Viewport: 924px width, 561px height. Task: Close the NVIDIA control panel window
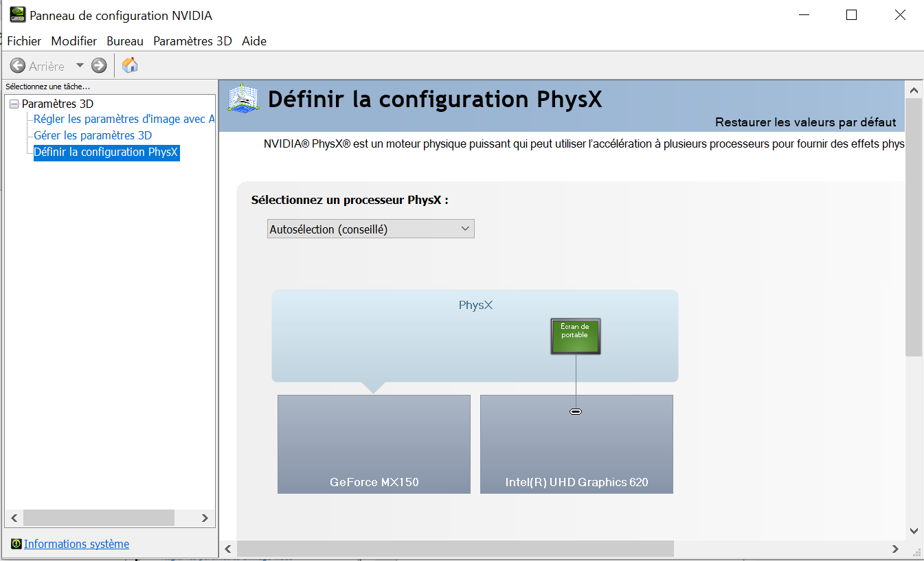pyautogui.click(x=899, y=15)
